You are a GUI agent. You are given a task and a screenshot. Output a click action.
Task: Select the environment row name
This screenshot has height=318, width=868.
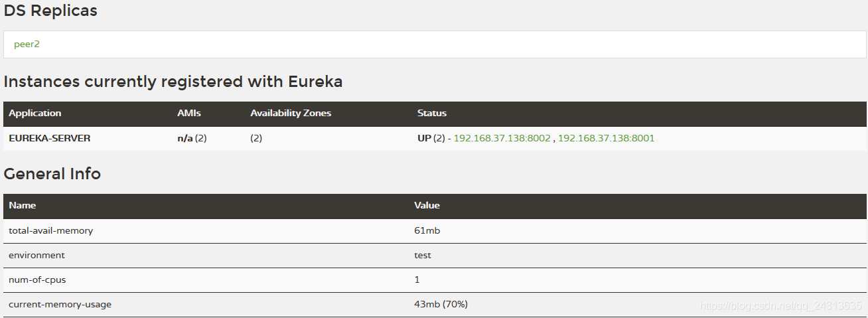coord(37,255)
